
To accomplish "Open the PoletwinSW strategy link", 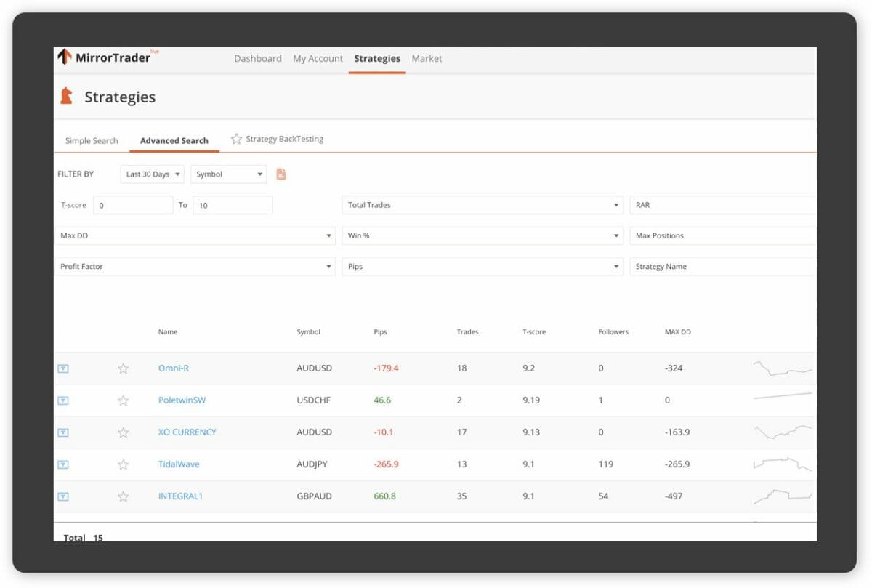I will point(182,400).
